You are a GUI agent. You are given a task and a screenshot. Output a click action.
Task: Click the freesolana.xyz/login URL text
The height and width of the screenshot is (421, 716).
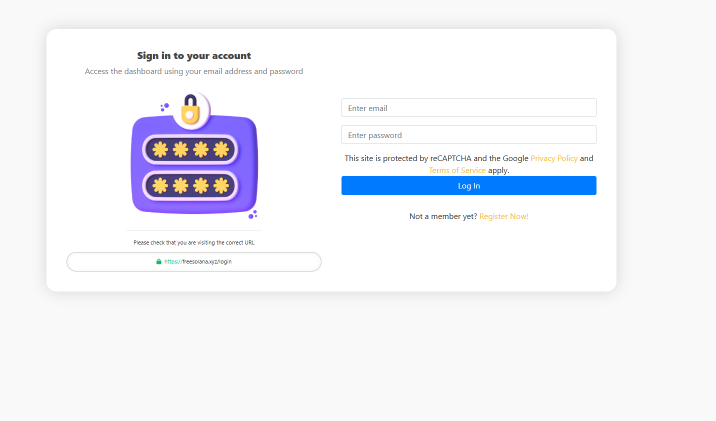(x=206, y=262)
